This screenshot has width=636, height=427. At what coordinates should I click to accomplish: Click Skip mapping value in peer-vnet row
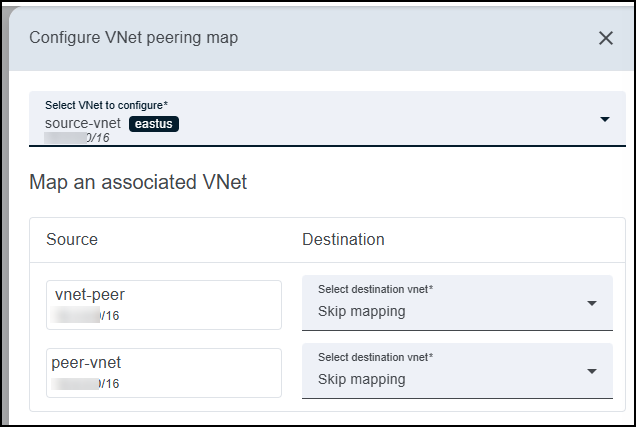[x=362, y=379]
